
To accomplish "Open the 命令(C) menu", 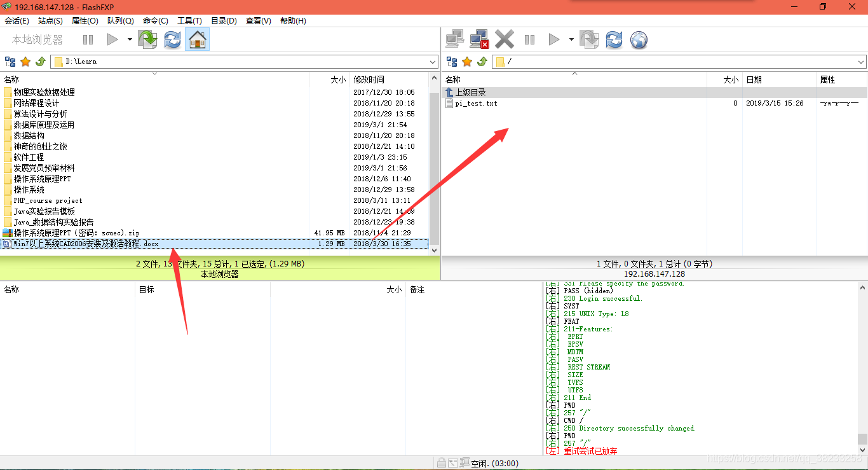I will point(156,21).
